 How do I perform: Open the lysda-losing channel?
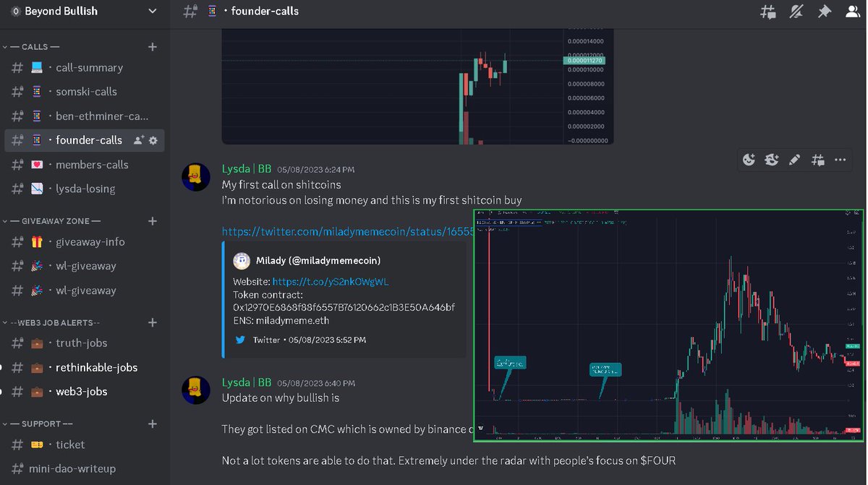(x=85, y=189)
